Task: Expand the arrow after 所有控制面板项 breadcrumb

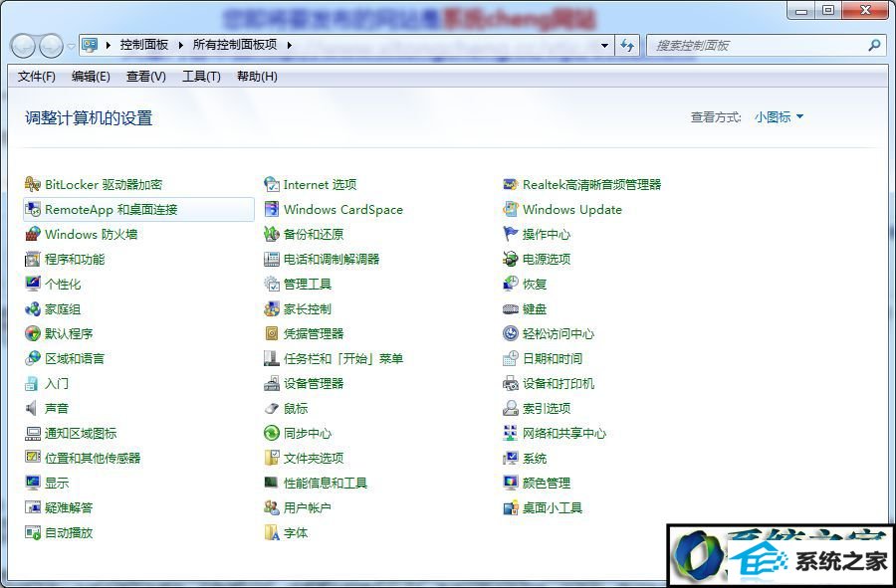Action: tap(289, 45)
